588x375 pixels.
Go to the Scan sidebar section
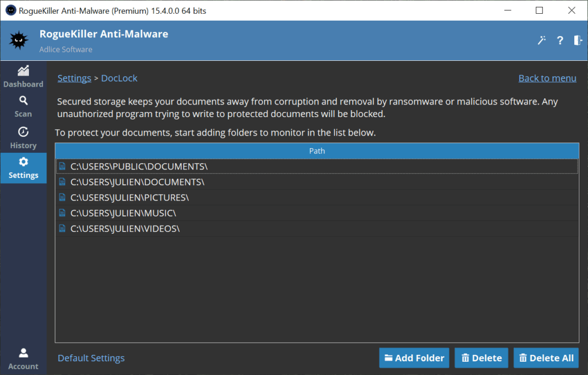pyautogui.click(x=24, y=107)
